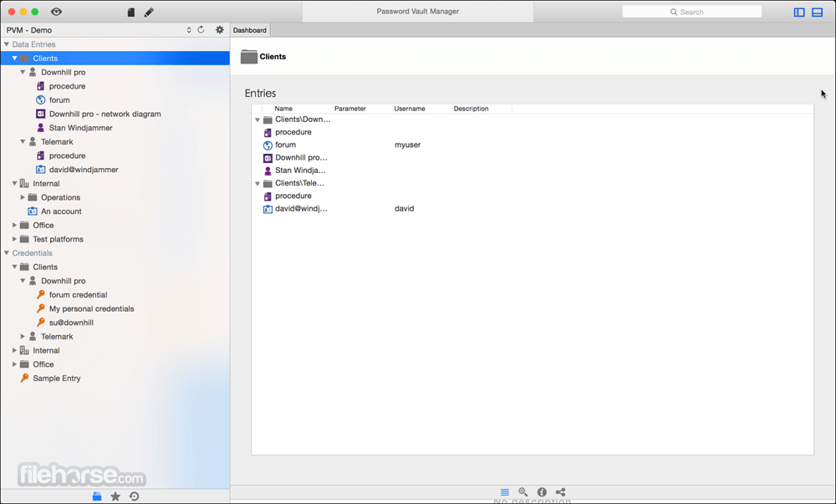This screenshot has height=504, width=836.
Task: Click the refresh icon beside PVM - Demo
Action: 201,30
